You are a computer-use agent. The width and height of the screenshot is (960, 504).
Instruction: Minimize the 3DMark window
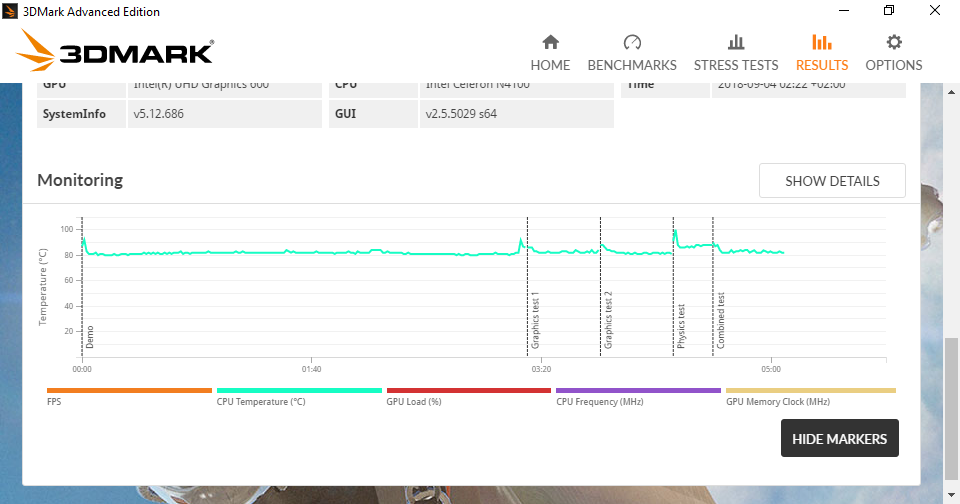pos(844,10)
